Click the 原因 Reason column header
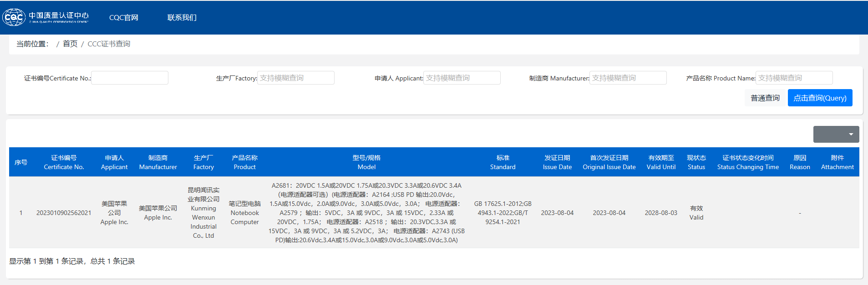This screenshot has height=285, width=868. pos(800,162)
